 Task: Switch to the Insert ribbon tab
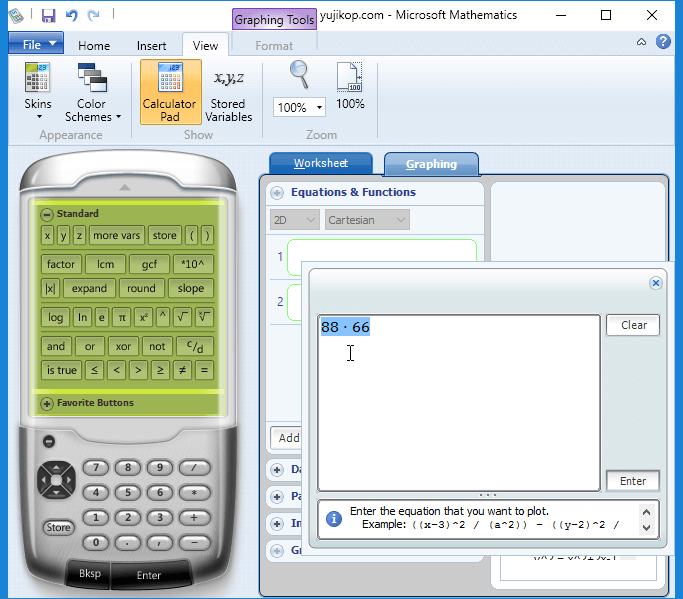click(151, 46)
